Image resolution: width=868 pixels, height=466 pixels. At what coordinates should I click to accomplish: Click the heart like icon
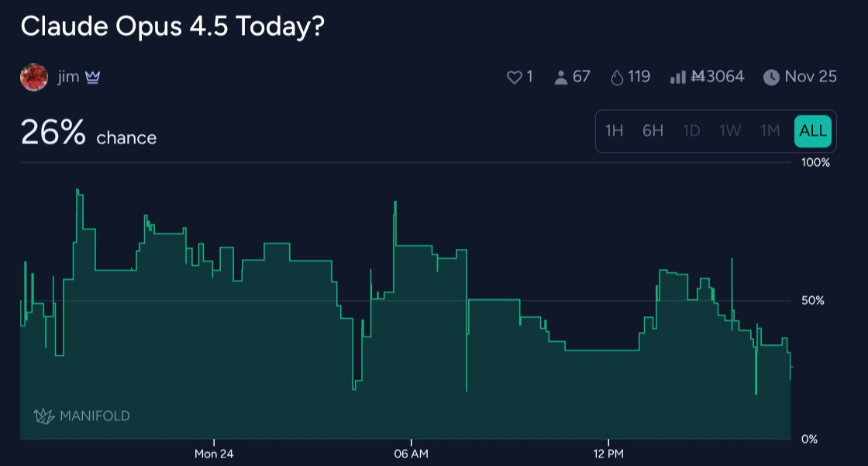[x=514, y=78]
